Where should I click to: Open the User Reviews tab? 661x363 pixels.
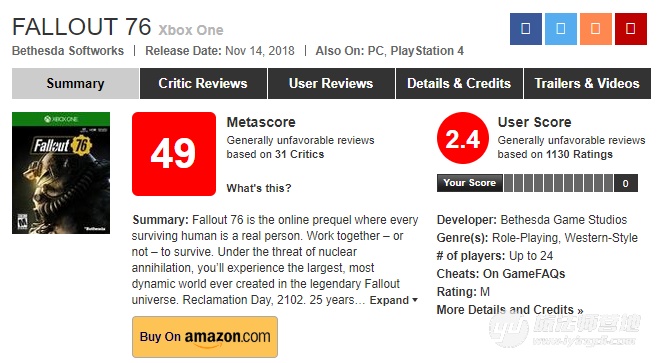click(331, 83)
